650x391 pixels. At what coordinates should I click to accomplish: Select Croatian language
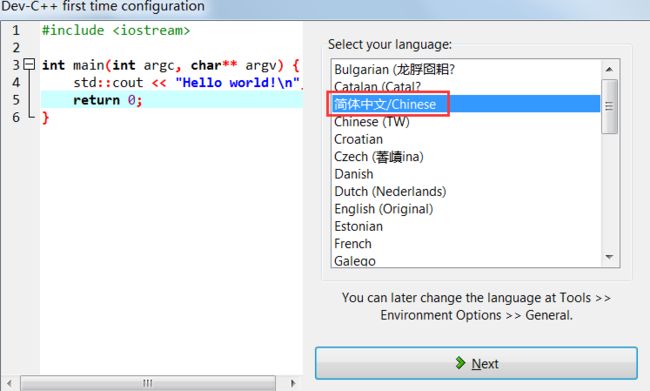coord(466,139)
